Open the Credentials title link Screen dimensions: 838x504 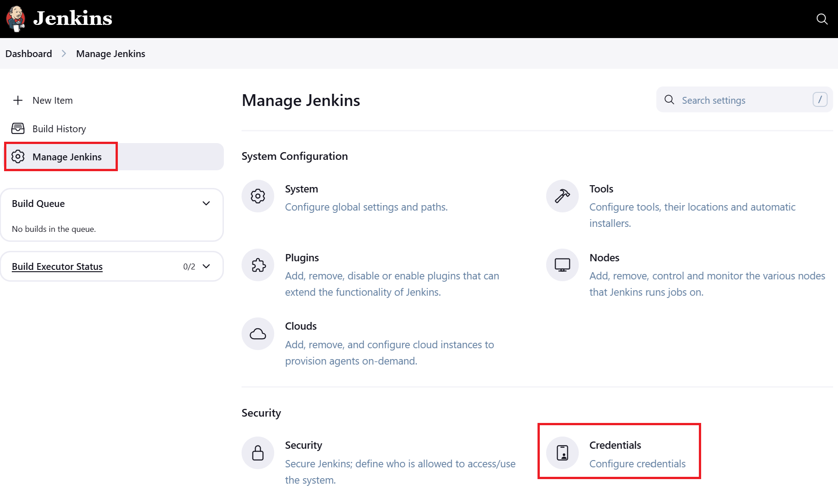click(x=615, y=445)
